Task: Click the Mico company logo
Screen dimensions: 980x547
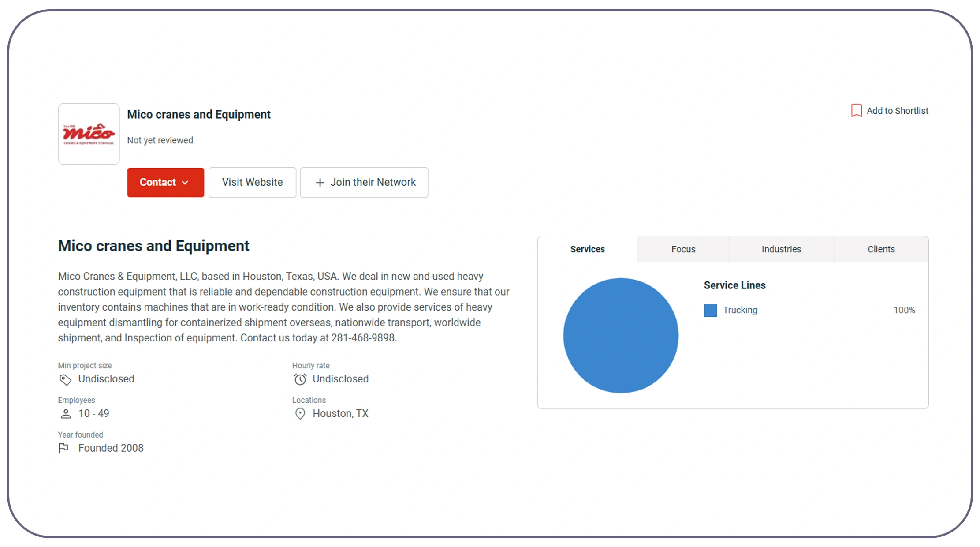Action: pyautogui.click(x=88, y=133)
